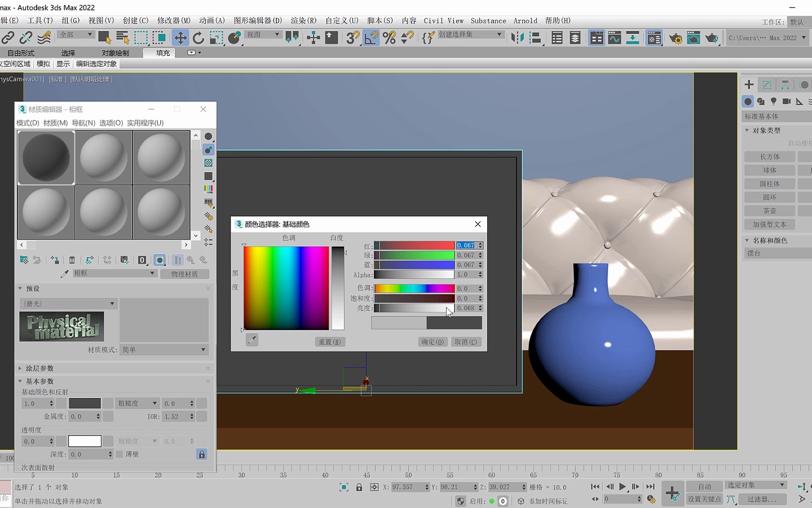
Task: Select the dark material sample sphere
Action: coord(46,157)
